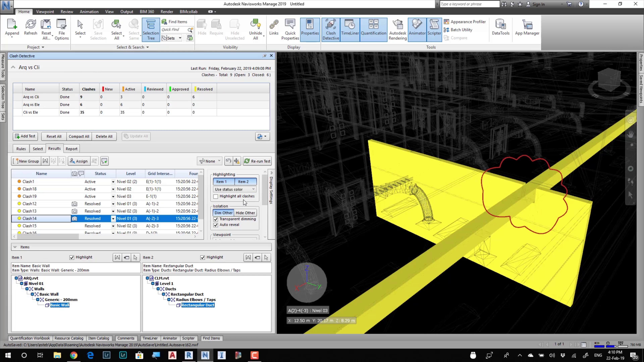Click the Re-run Test button

[257, 161]
